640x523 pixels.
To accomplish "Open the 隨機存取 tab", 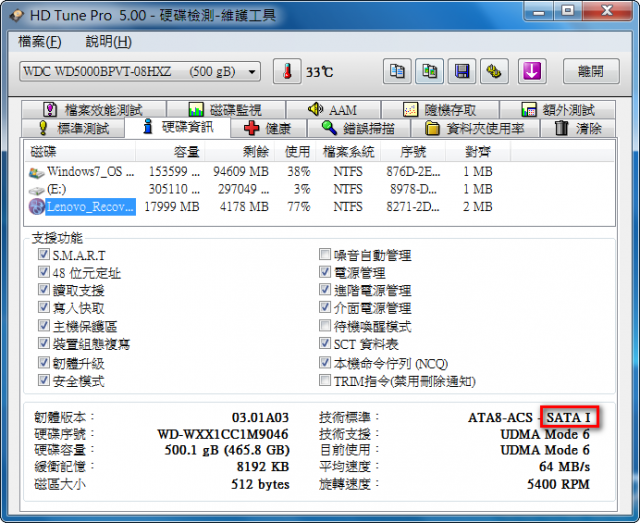I will pos(440,109).
